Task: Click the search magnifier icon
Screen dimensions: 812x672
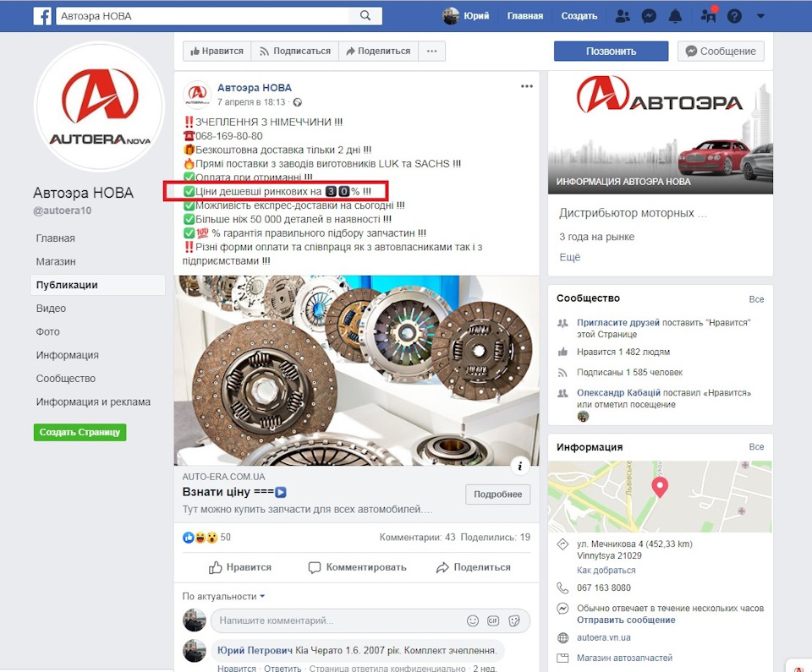Action: point(365,15)
